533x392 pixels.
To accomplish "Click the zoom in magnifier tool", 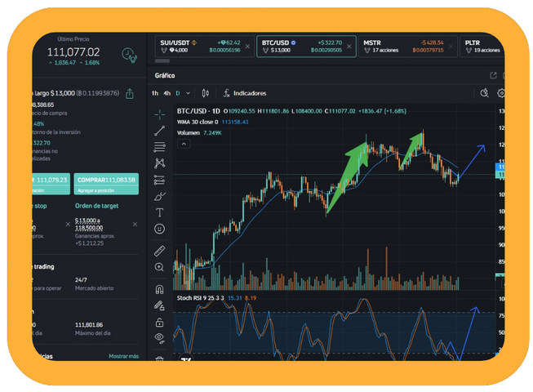I will click(160, 267).
